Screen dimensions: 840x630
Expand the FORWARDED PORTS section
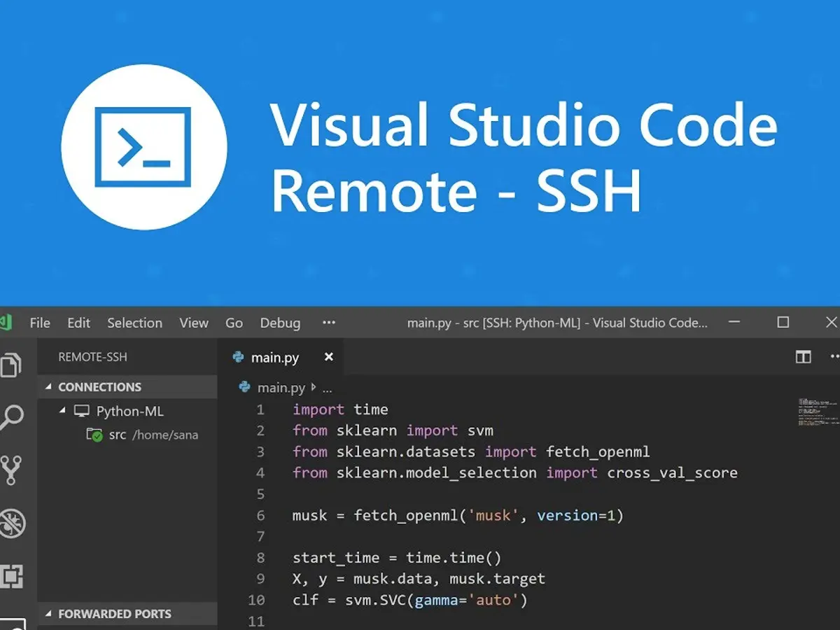pyautogui.click(x=49, y=614)
